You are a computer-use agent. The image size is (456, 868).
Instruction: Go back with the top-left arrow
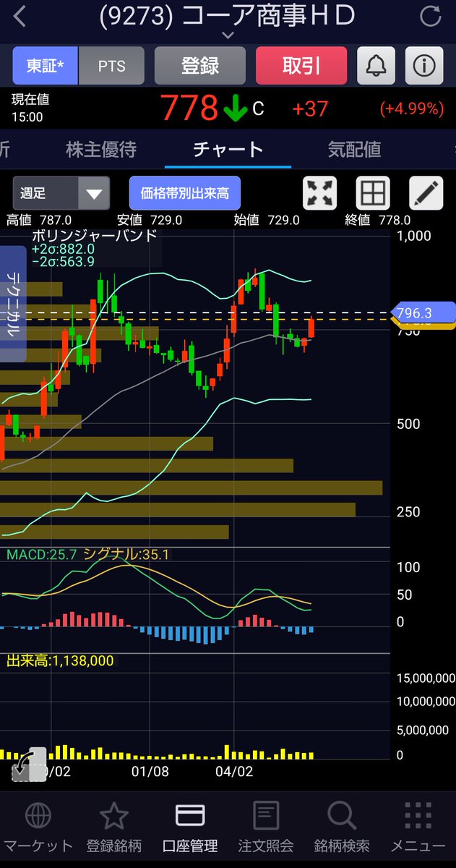(x=20, y=16)
